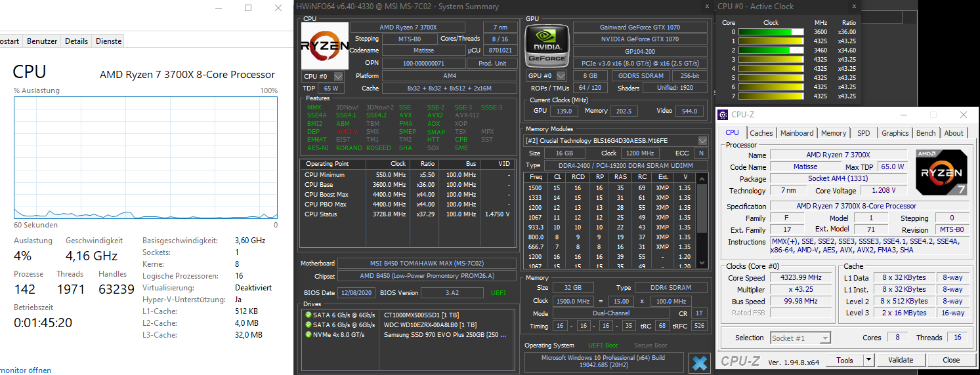Image resolution: width=980 pixels, height=375 pixels.
Task: Click the core 7 clock bar in Active Clock
Action: point(771,96)
